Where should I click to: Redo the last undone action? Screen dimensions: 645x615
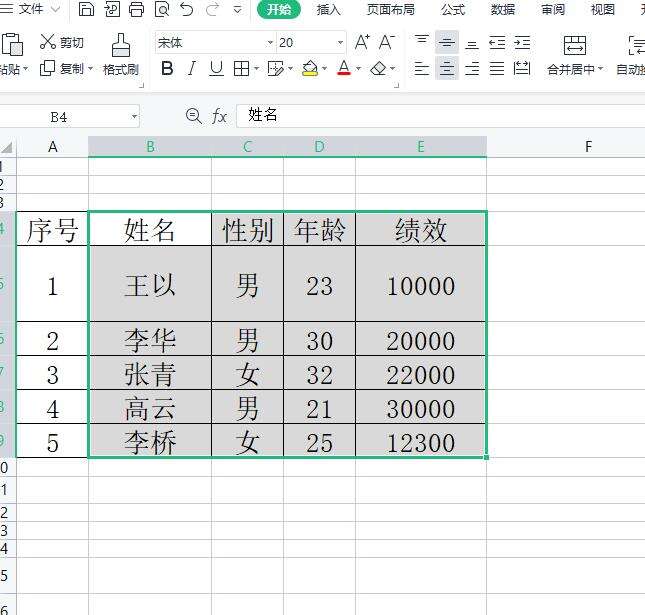tap(212, 9)
